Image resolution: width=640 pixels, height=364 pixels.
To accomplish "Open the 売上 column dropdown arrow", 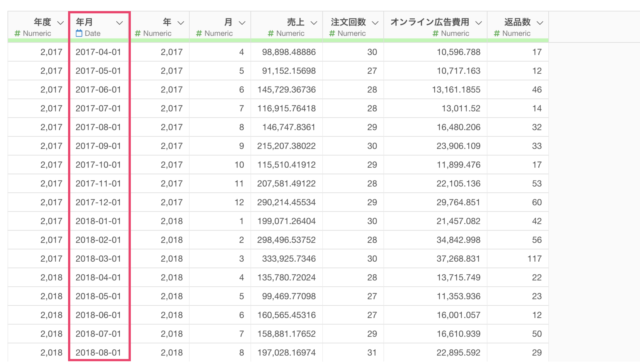I will (x=314, y=23).
